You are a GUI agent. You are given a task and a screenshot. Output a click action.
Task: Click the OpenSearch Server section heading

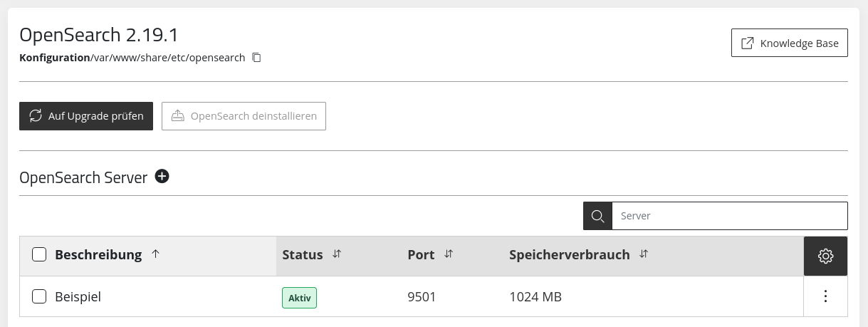coord(83,177)
